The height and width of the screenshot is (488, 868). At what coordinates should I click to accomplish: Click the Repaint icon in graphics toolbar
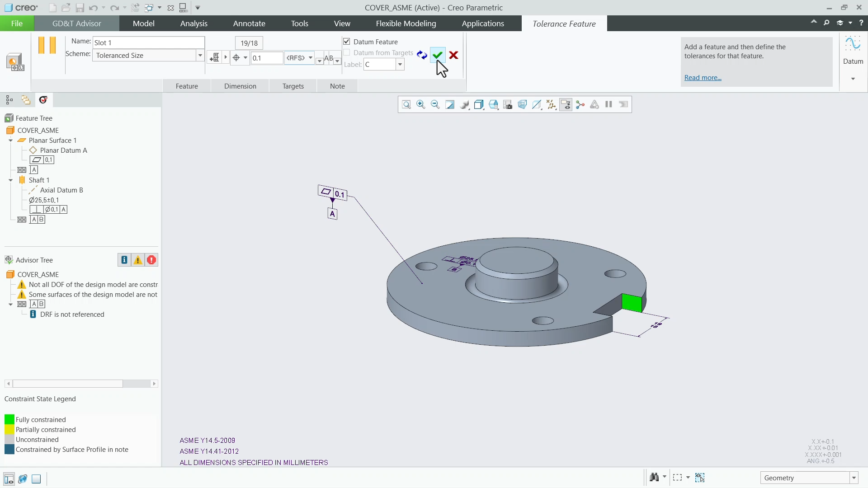tap(450, 105)
